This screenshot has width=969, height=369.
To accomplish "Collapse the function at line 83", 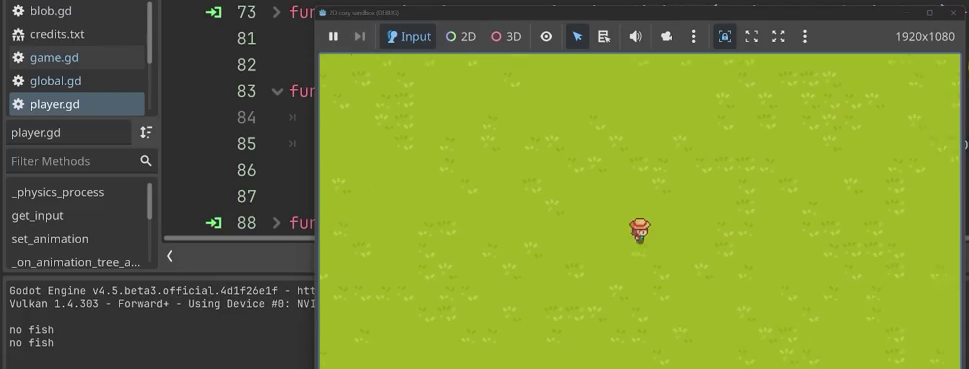I will click(x=277, y=91).
